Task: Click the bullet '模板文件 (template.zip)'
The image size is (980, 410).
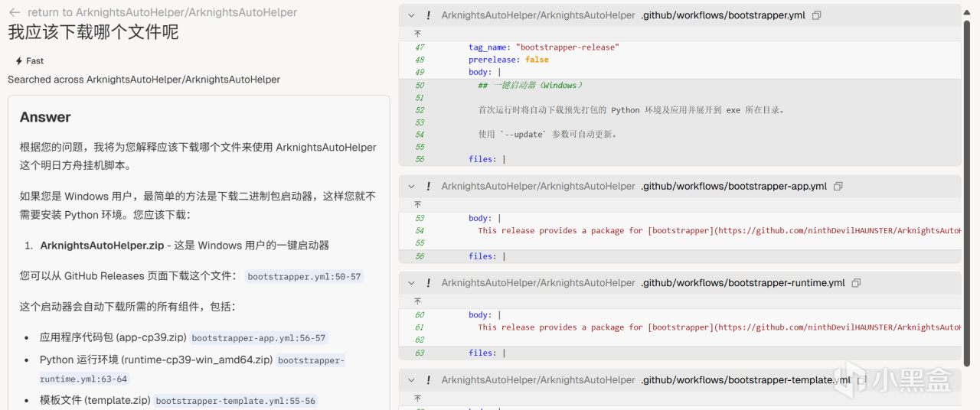Action: coord(96,400)
